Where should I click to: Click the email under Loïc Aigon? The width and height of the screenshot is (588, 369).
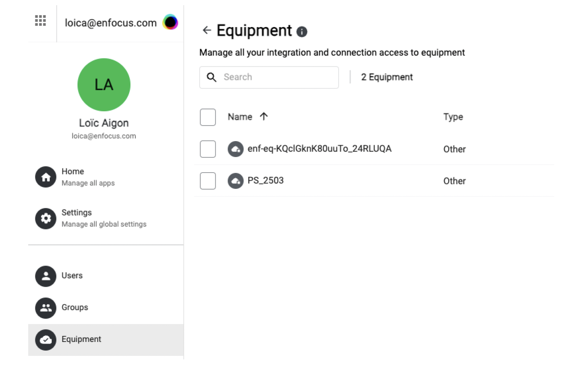[104, 136]
